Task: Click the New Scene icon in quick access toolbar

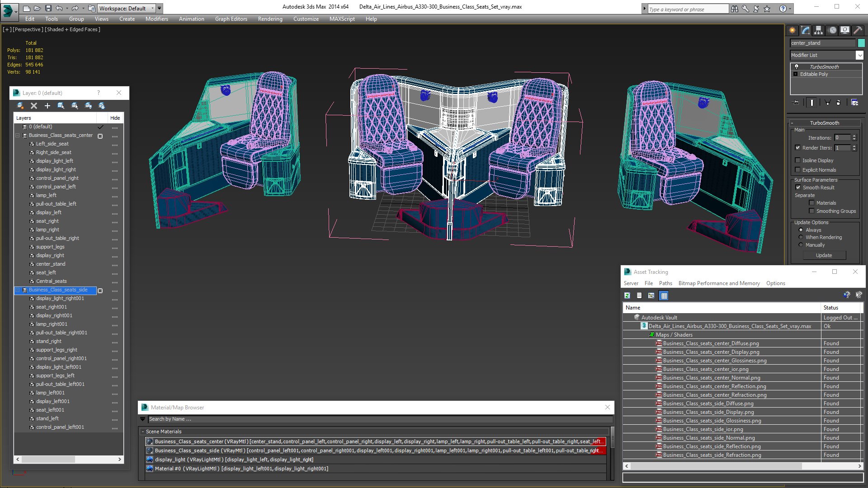Action: pyautogui.click(x=27, y=8)
